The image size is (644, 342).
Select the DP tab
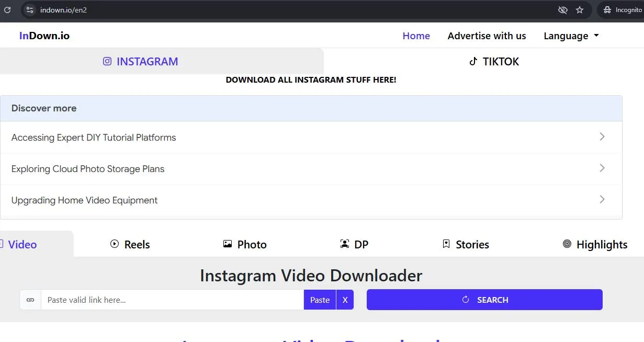click(354, 244)
